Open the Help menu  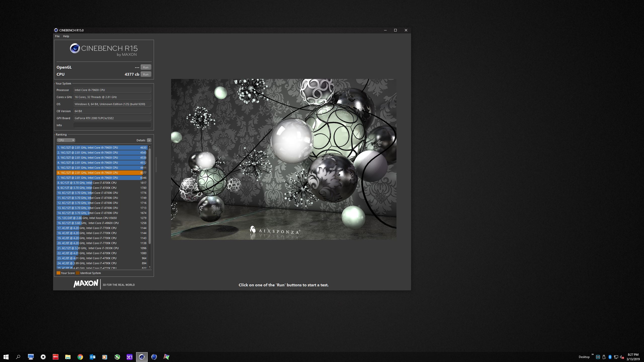[x=66, y=36]
